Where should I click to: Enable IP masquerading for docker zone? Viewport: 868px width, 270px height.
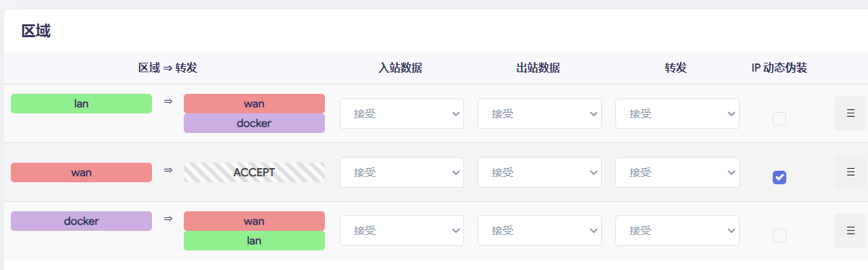(x=780, y=236)
